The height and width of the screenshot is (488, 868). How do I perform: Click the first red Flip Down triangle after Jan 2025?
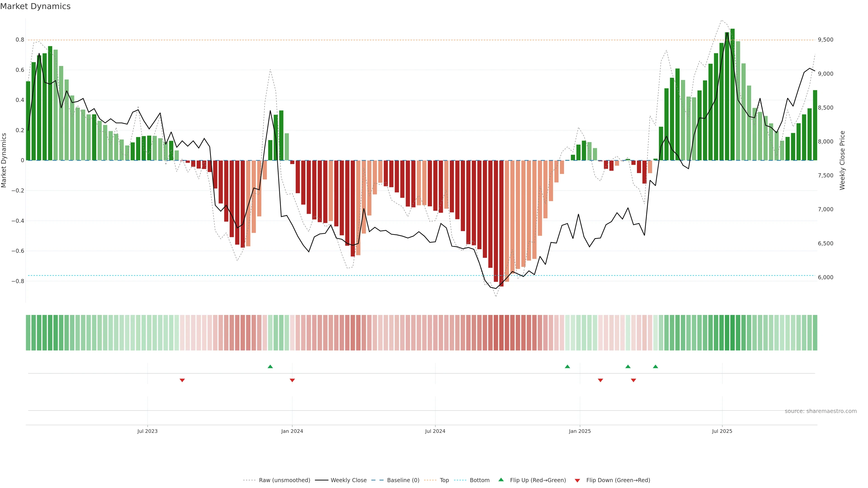click(x=600, y=380)
